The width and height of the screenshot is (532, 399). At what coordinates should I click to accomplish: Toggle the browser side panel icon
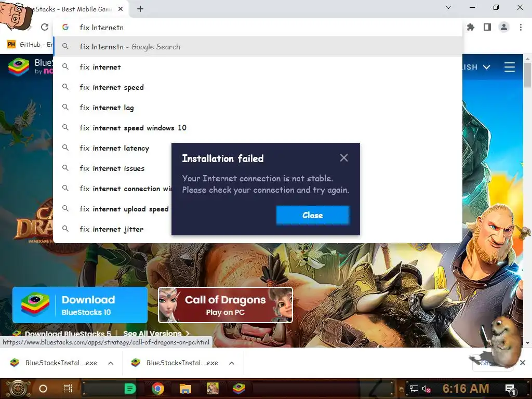(487, 27)
